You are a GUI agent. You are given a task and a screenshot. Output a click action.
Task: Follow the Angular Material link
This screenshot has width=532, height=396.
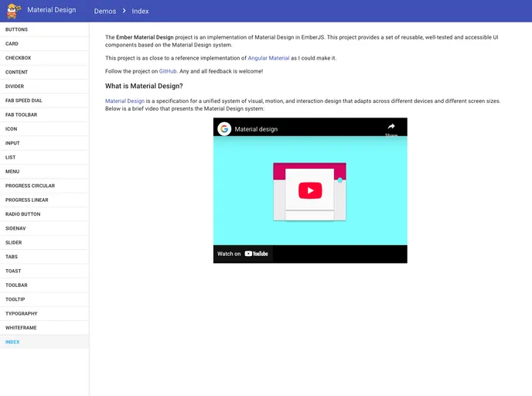(268, 58)
